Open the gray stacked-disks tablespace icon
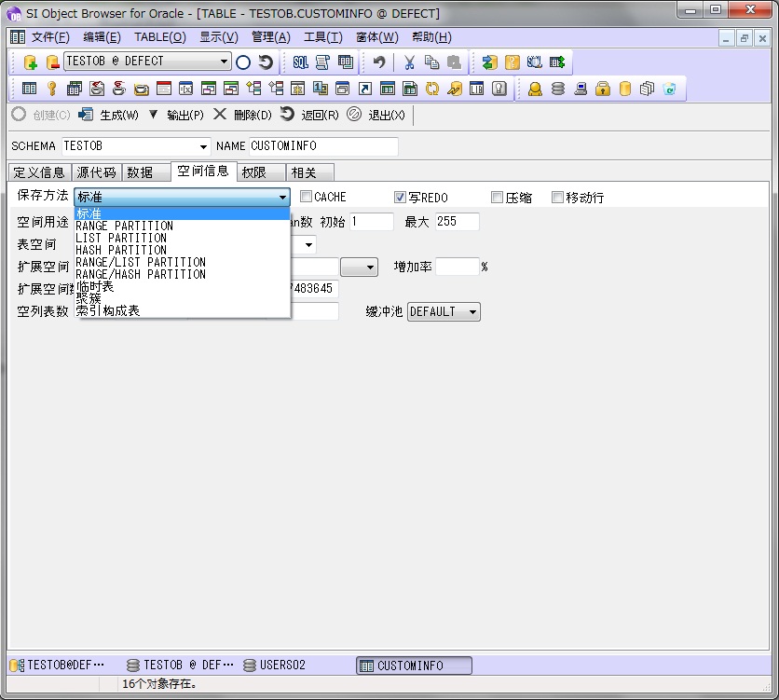The image size is (779, 700). [x=558, y=89]
